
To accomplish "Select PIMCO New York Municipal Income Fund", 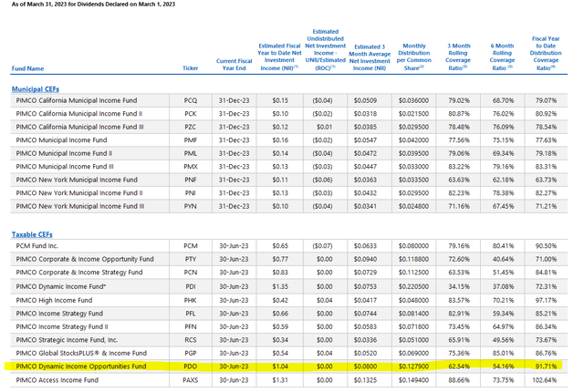I will pyautogui.click(x=77, y=180).
